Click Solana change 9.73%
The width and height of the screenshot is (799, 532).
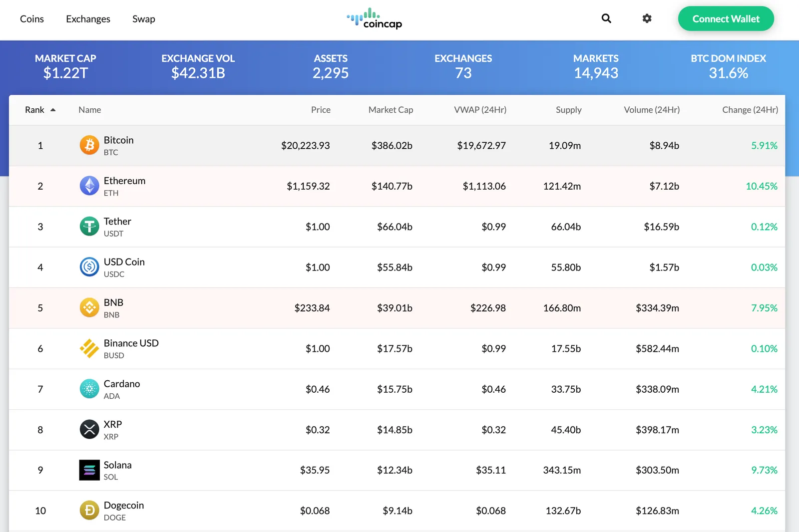pos(764,470)
